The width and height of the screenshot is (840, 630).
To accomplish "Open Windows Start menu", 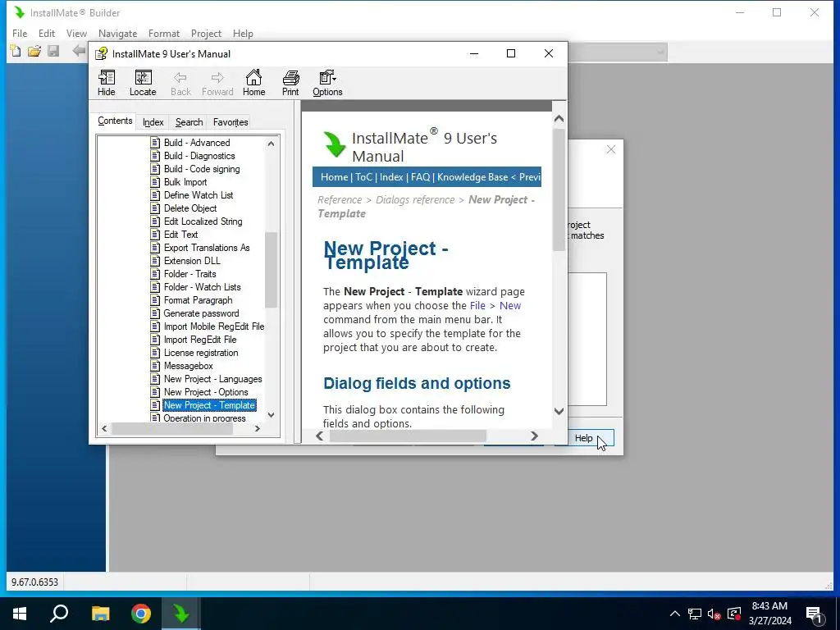I will coord(20,614).
